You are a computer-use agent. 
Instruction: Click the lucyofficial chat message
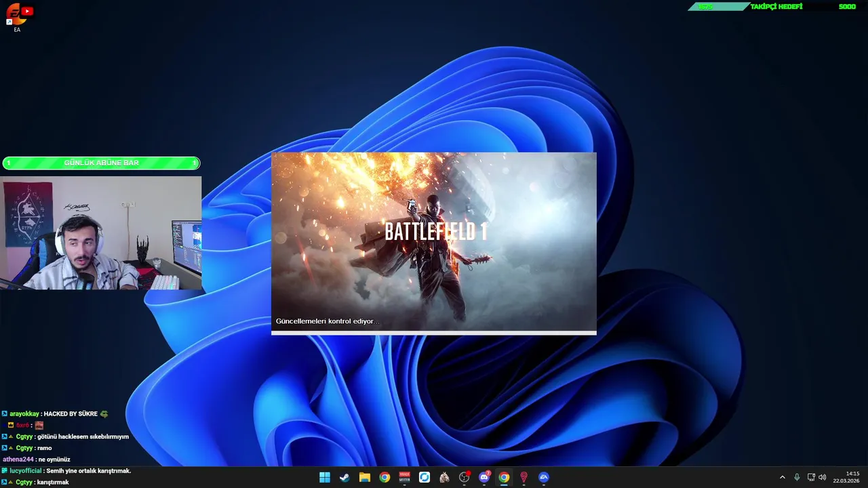pos(66,471)
